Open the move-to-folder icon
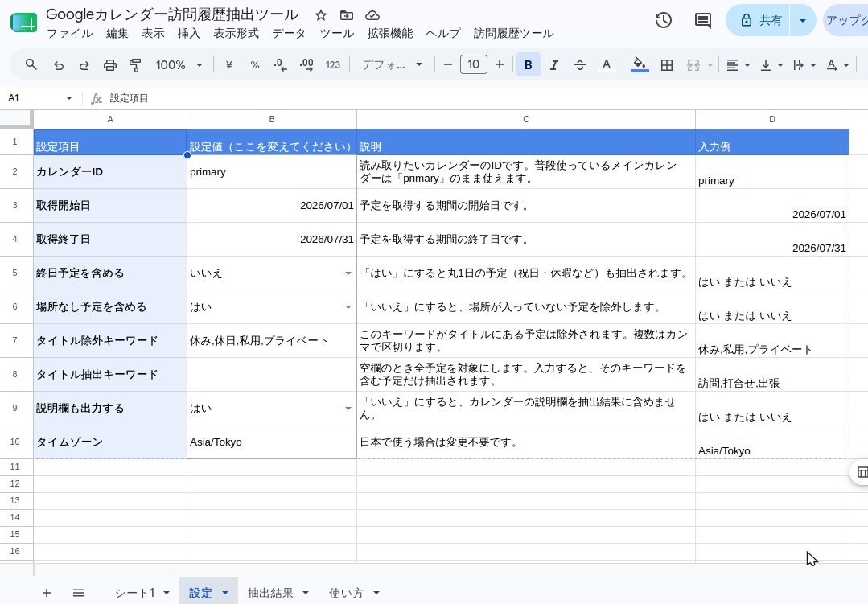 pos(347,15)
